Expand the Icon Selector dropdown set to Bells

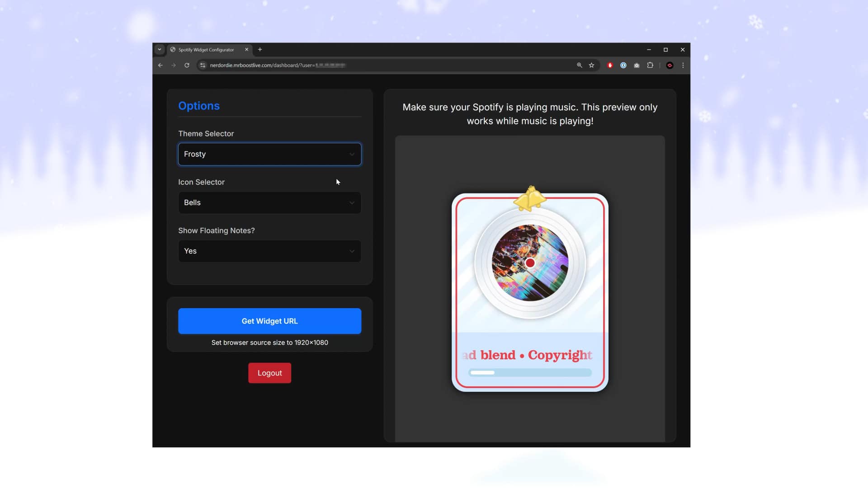click(269, 202)
